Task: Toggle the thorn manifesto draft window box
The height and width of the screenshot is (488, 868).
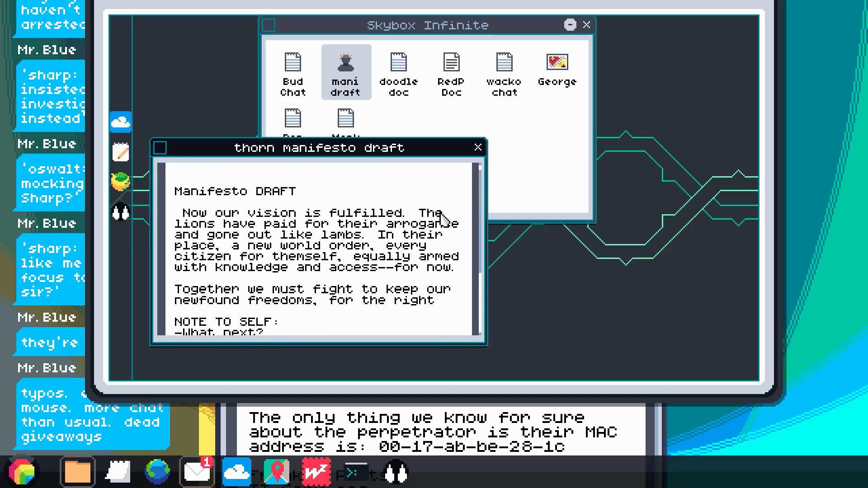Action: pyautogui.click(x=160, y=148)
